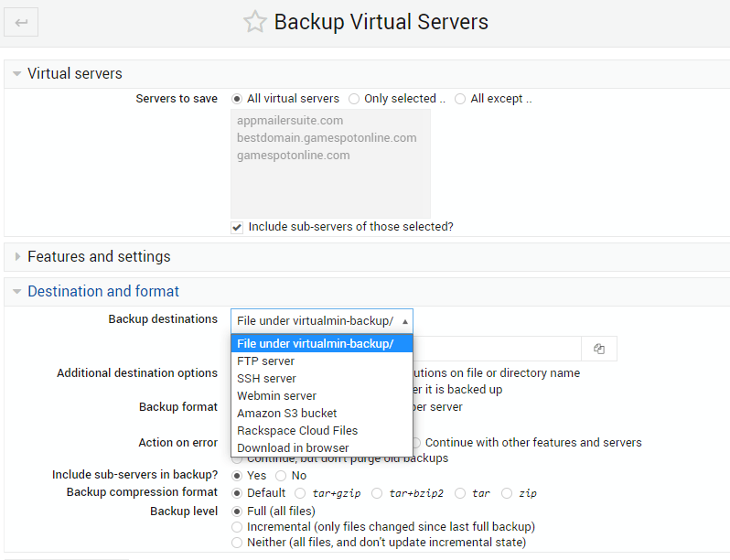Choose the All except radio option
The width and height of the screenshot is (730, 560).
click(x=460, y=99)
